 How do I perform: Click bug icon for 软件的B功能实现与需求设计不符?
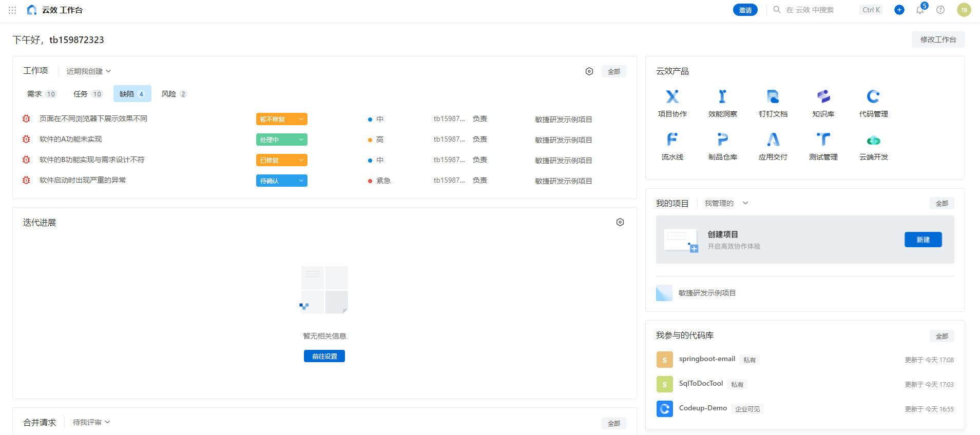pyautogui.click(x=26, y=160)
